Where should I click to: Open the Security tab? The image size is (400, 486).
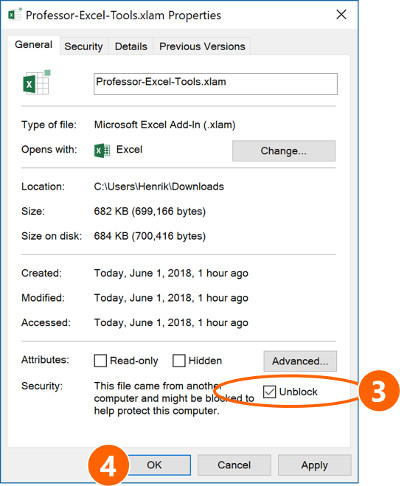pos(84,46)
